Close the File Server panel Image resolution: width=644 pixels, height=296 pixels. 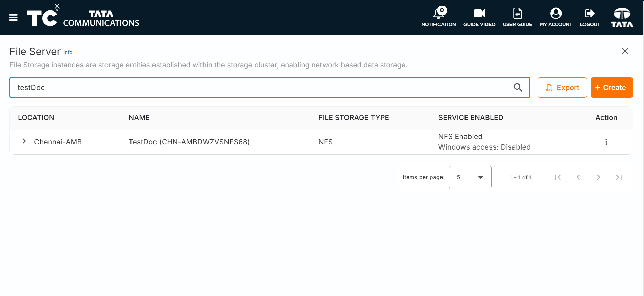click(625, 51)
